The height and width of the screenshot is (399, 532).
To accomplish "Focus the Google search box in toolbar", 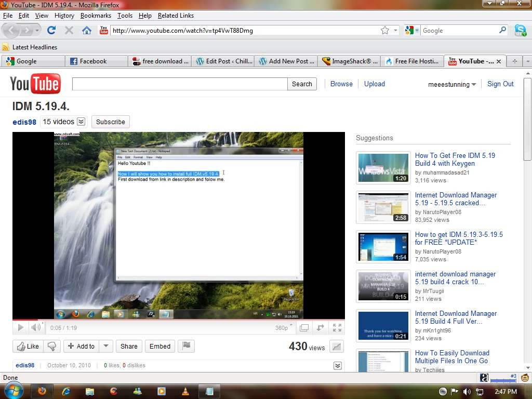I will 460,31.
